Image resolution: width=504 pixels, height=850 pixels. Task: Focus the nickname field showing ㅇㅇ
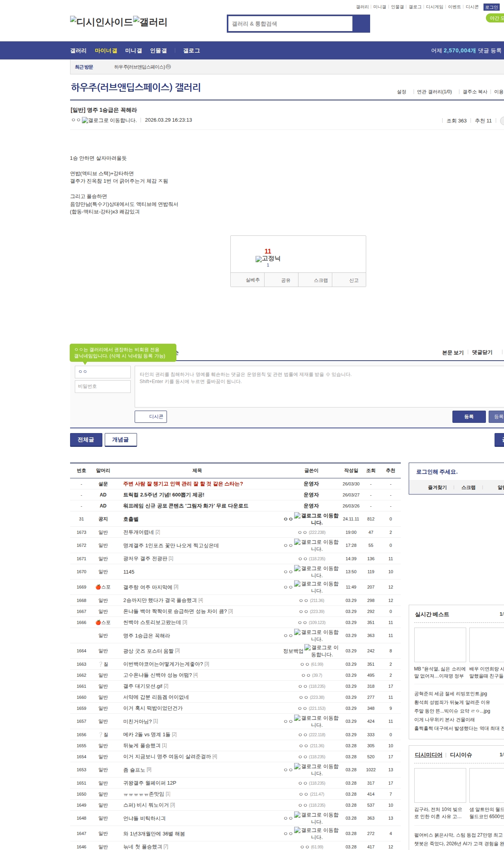[x=103, y=372]
